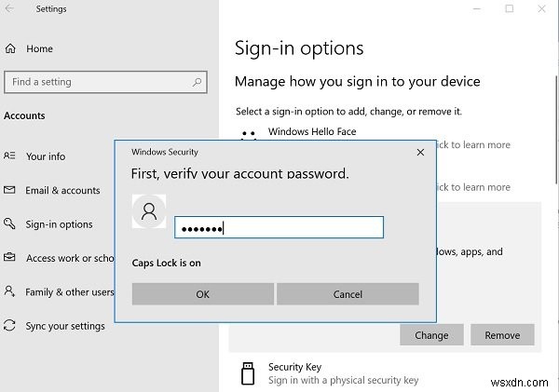This screenshot has width=559, height=392.
Task: Open Your info page
Action: coord(46,156)
